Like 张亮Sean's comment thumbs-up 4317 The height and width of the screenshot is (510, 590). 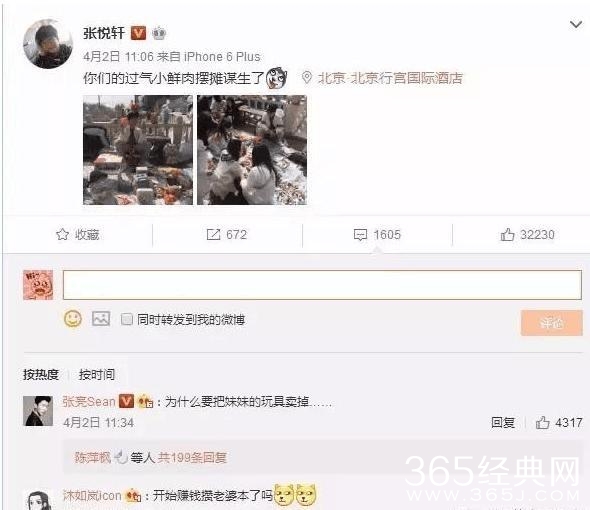click(x=542, y=423)
